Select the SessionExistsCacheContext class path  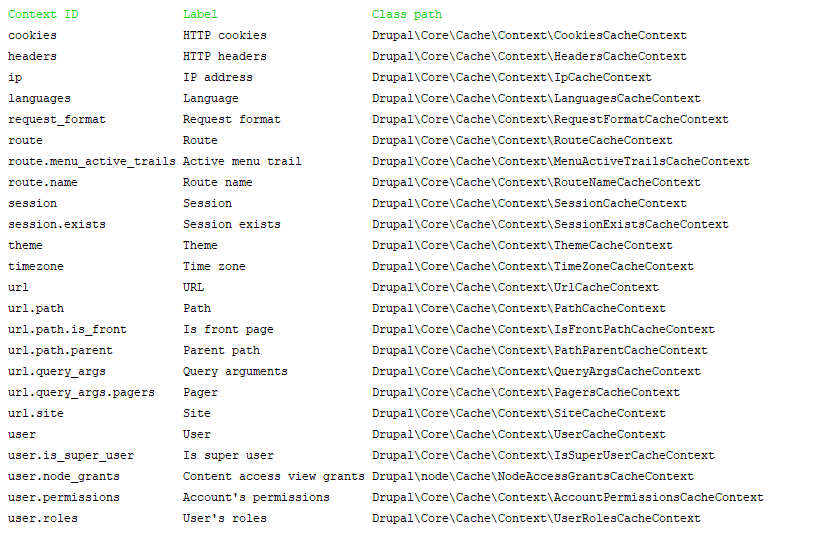550,224
